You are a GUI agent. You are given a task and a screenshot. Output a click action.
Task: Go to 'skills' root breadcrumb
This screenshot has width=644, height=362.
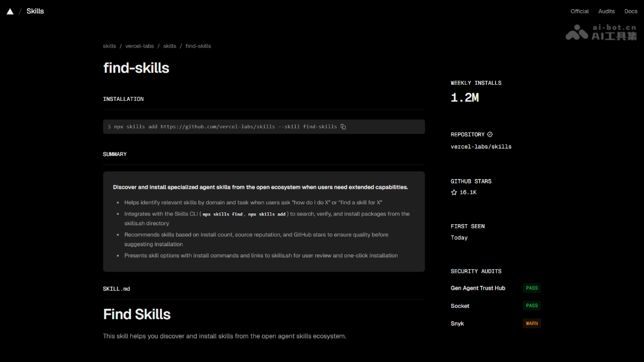tap(109, 46)
